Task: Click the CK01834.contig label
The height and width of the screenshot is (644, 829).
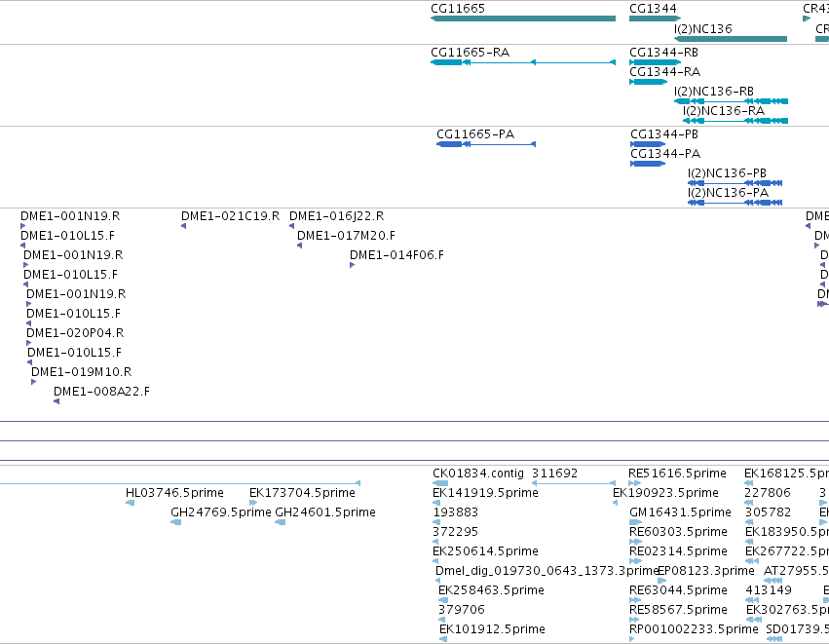Action: (478, 474)
